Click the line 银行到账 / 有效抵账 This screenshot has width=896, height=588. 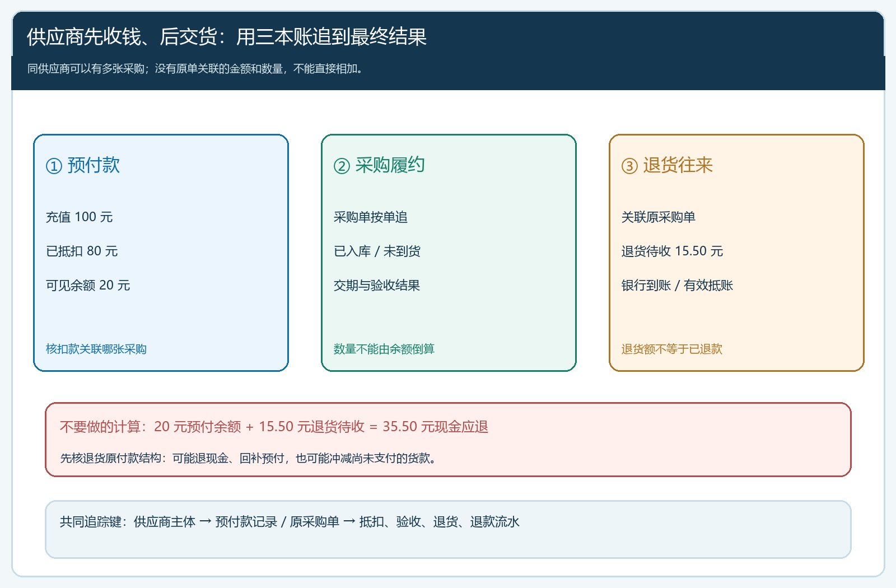(x=677, y=286)
